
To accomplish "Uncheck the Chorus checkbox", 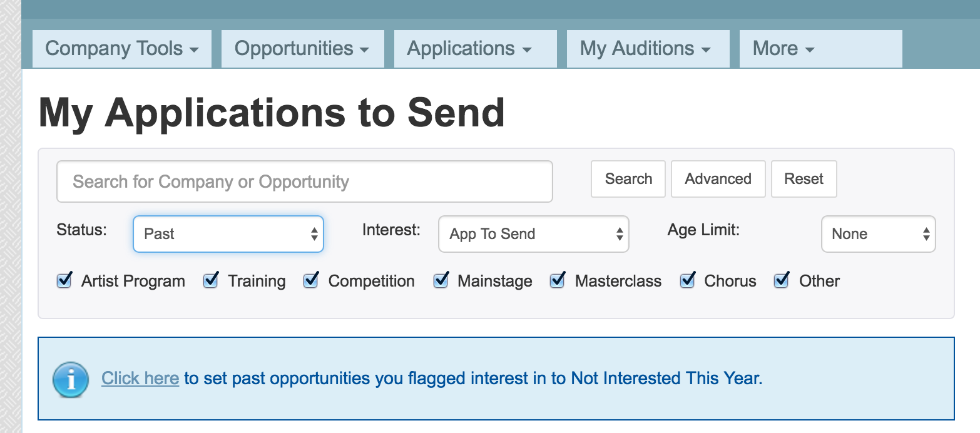I will 688,280.
